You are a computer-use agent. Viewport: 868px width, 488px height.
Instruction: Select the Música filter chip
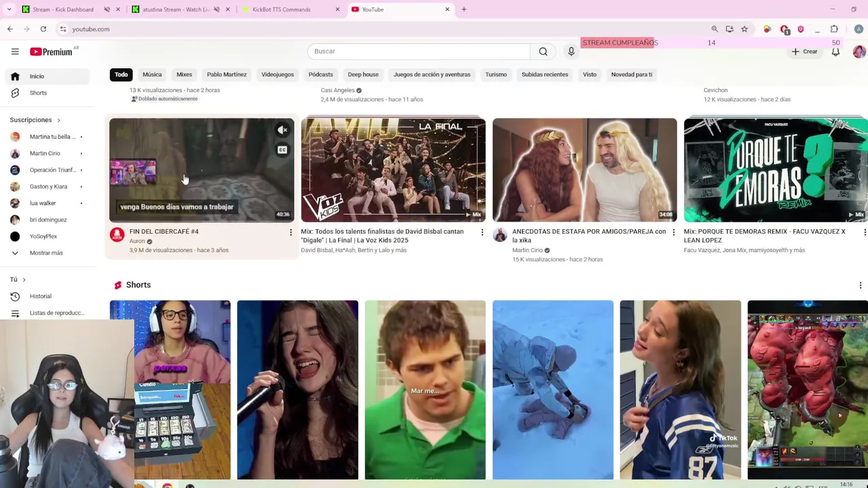152,75
